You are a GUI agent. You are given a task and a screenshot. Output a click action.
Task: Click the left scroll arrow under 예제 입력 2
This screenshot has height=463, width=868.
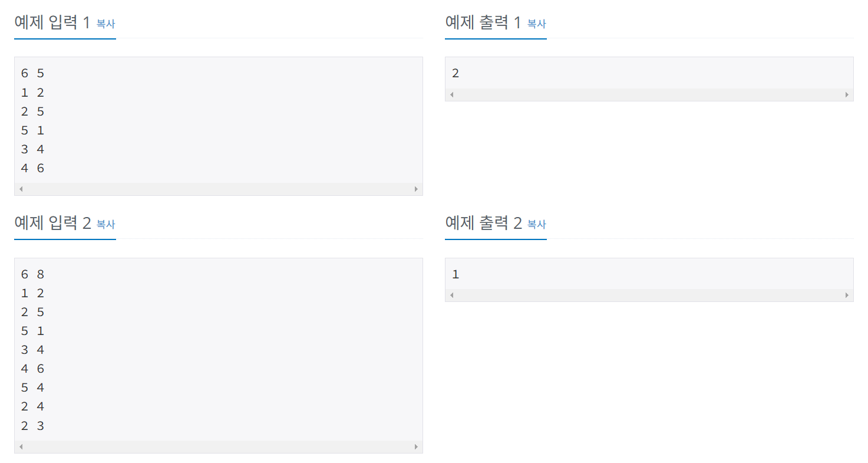[21, 447]
